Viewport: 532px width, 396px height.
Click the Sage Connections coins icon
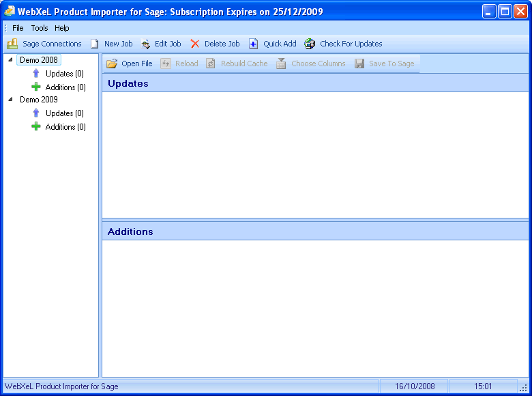pyautogui.click(x=12, y=44)
